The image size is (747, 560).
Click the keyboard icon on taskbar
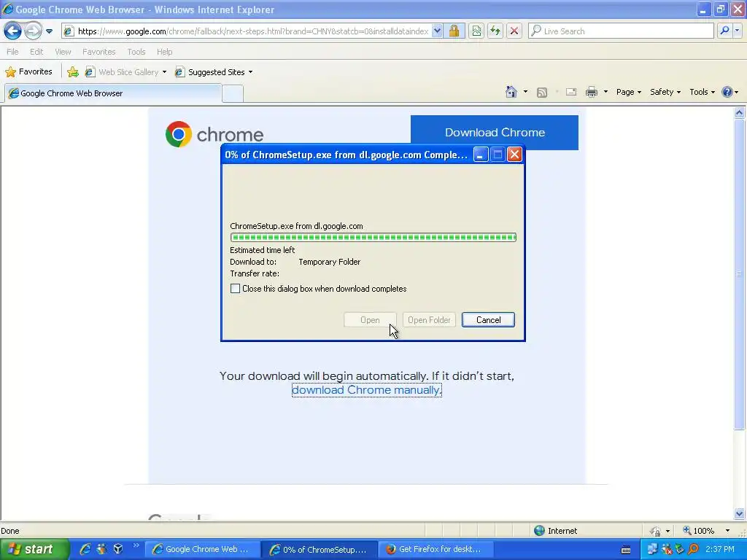[626, 550]
